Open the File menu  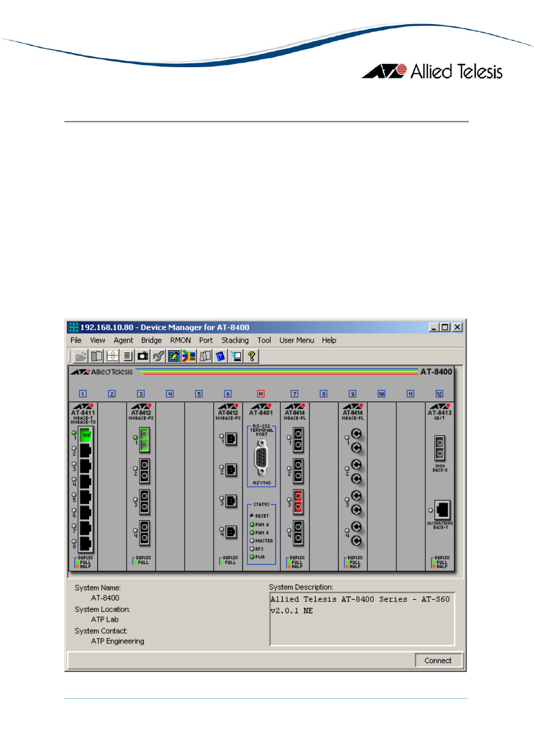(76, 340)
